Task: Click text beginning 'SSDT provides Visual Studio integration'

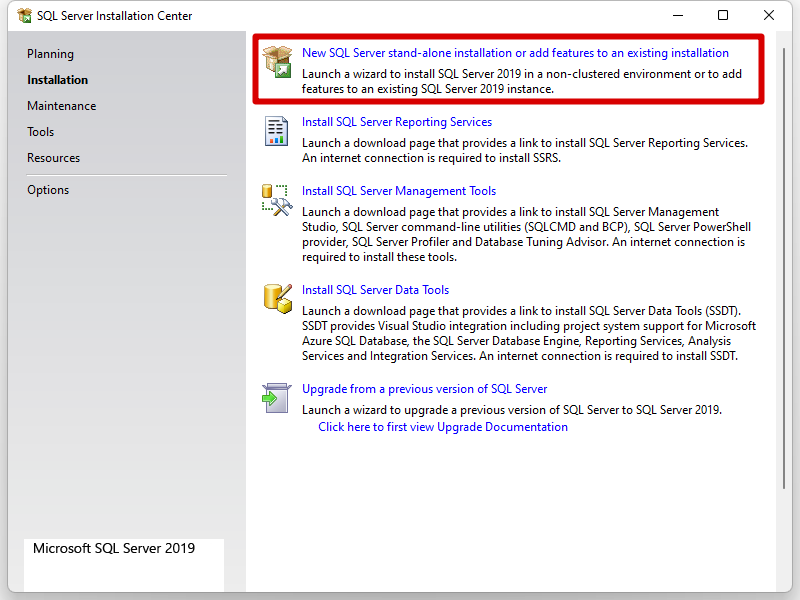Action: (529, 326)
